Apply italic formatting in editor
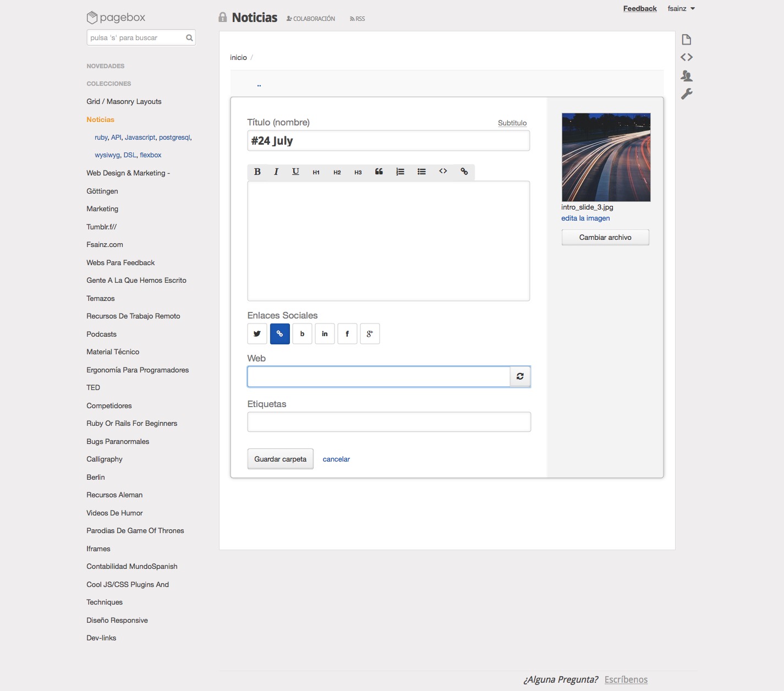The image size is (784, 691). [276, 172]
